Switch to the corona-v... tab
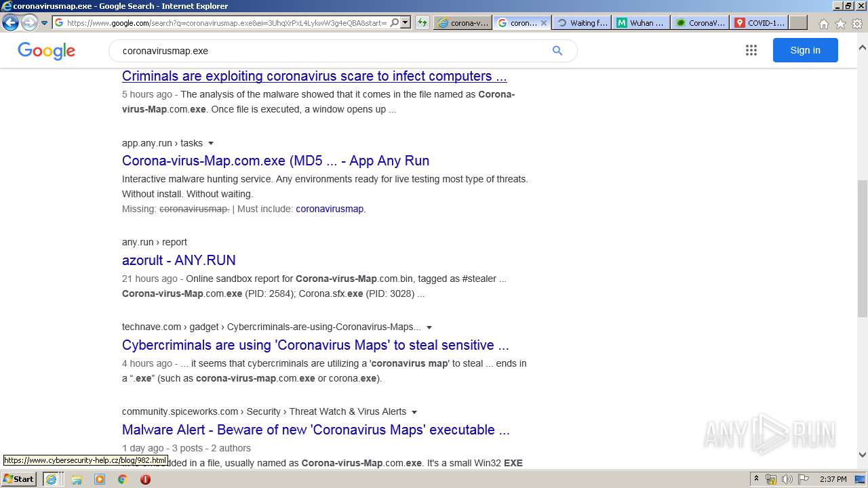 [462, 22]
